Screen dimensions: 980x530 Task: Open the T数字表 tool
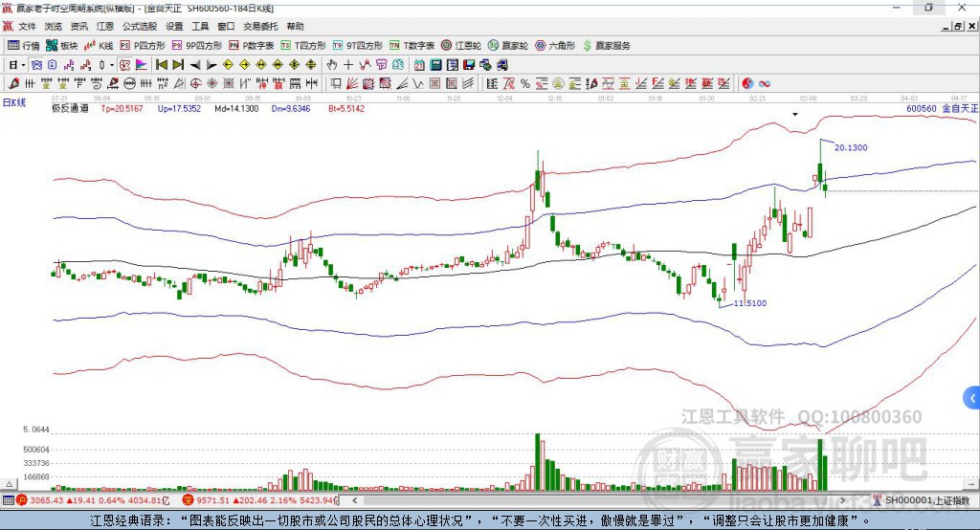tap(412, 46)
